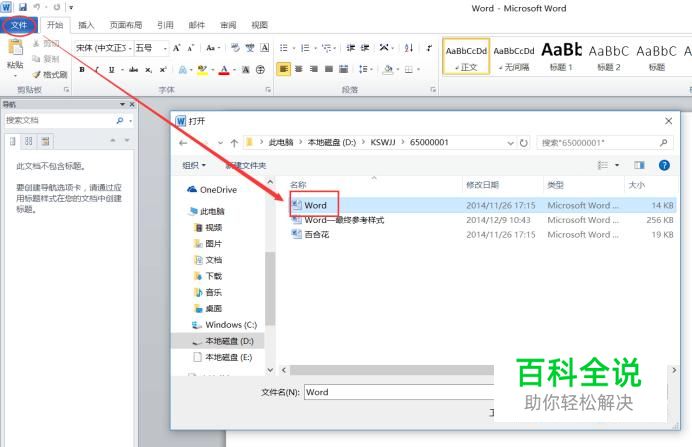Click the 文件名 input field

[x=399, y=392]
